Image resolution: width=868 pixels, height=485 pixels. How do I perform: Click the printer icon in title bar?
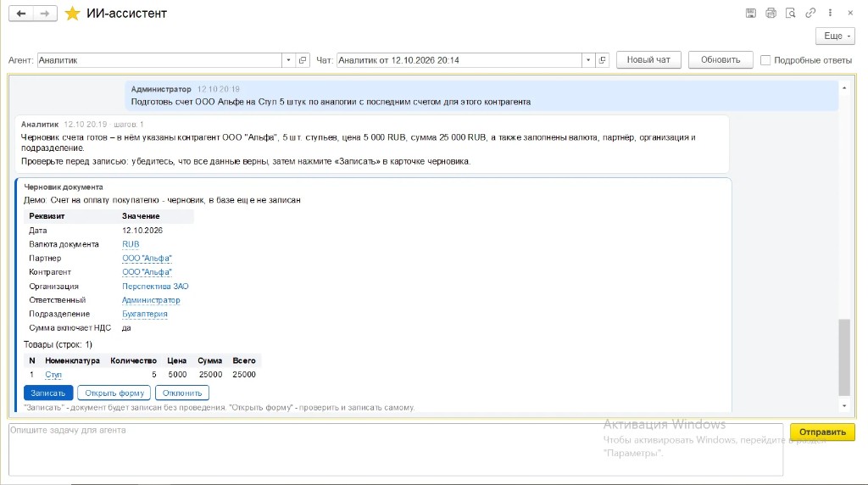771,13
